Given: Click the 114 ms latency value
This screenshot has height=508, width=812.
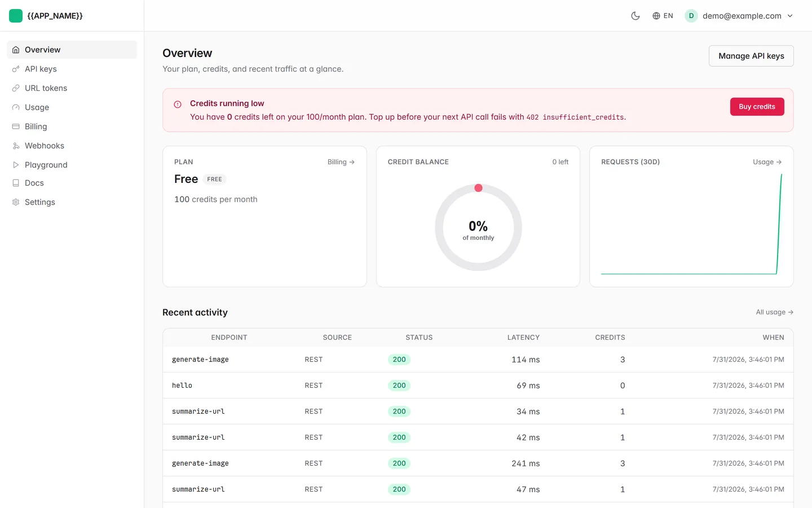Looking at the screenshot, I should [526, 360].
